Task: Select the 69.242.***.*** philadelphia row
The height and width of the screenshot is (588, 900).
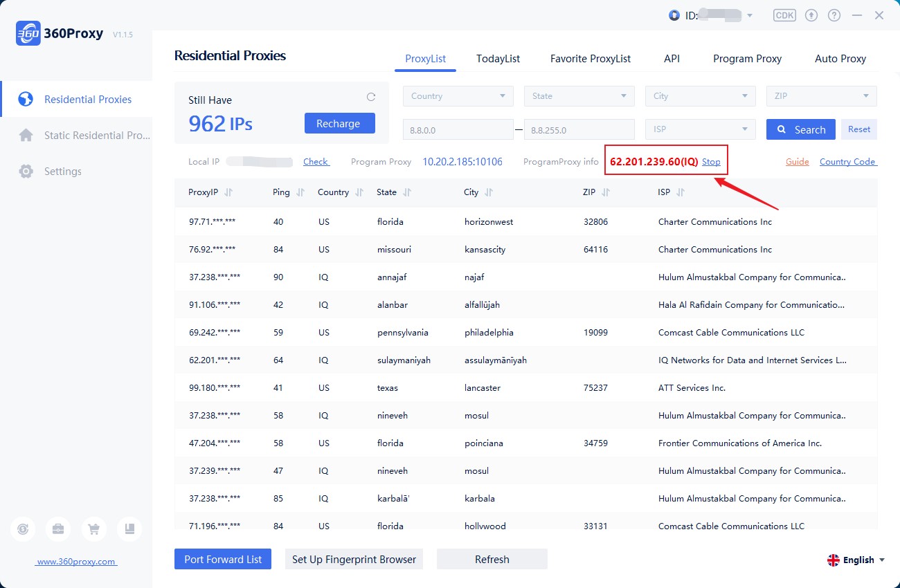Action: (526, 333)
